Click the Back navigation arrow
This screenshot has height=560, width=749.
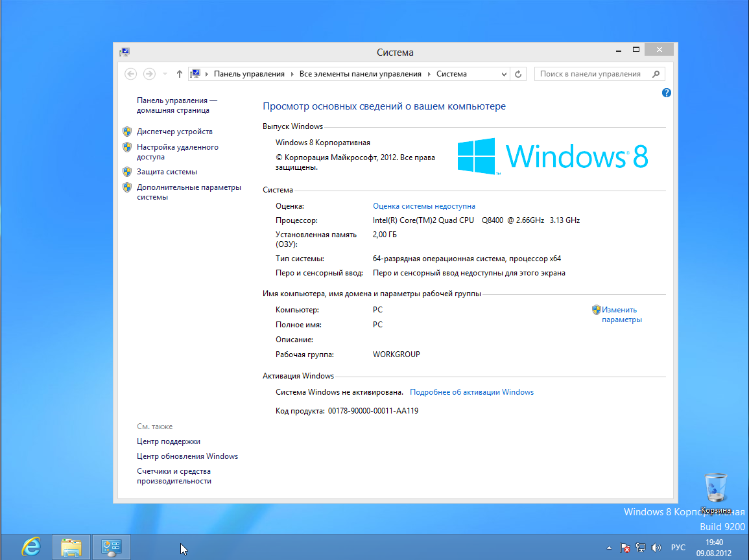(130, 74)
